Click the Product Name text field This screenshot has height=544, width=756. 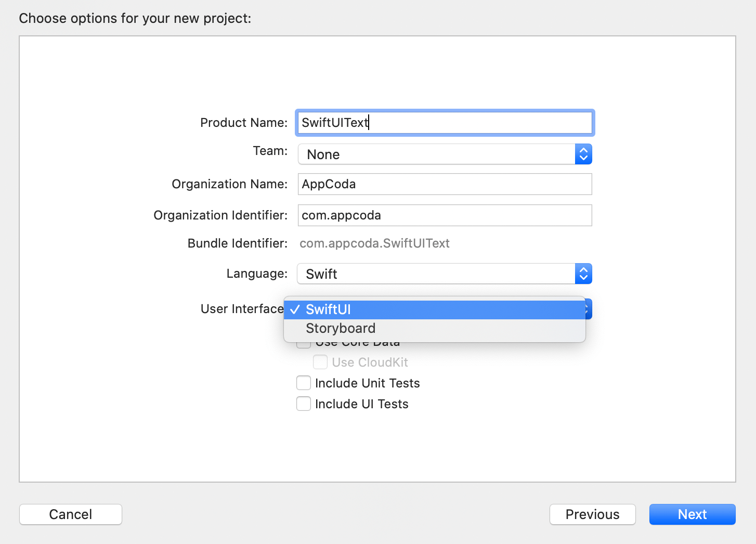point(445,123)
